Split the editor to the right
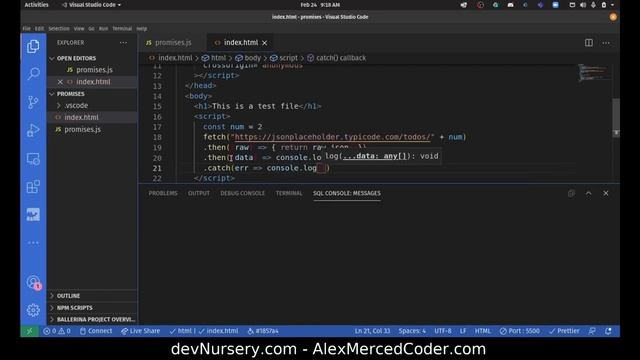Viewport: 640px width, 360px height. tap(589, 43)
